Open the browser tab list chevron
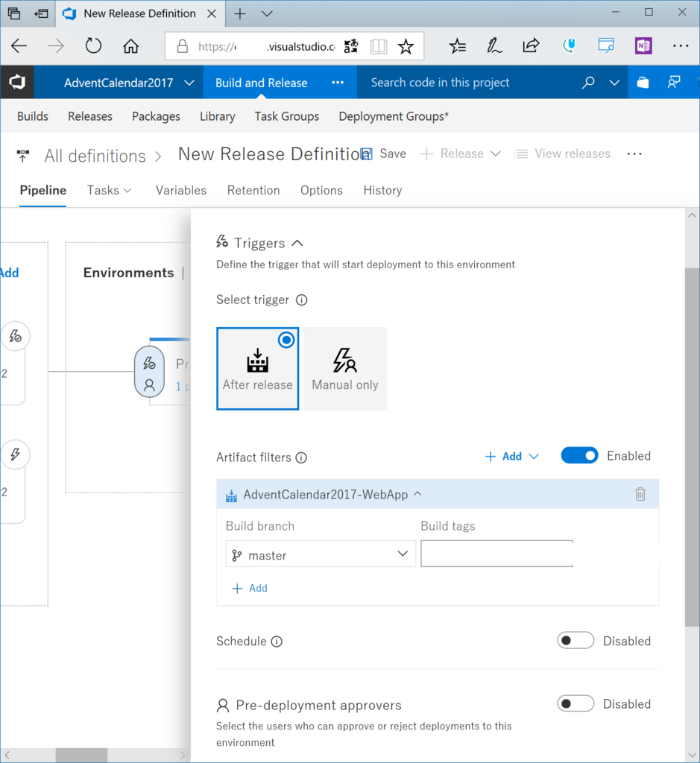The width and height of the screenshot is (700, 763). pyautogui.click(x=267, y=13)
